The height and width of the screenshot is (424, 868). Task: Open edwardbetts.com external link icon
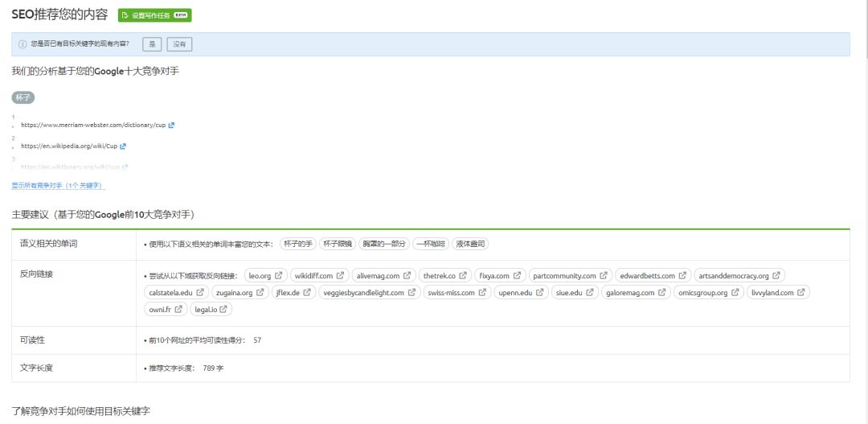pyautogui.click(x=682, y=275)
